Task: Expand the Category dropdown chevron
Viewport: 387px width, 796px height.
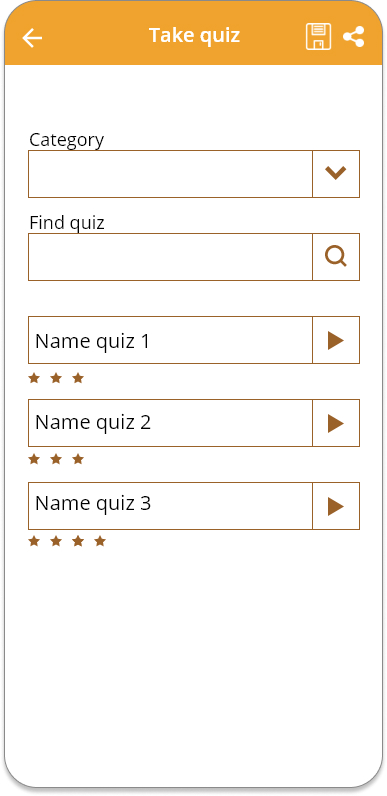Action: (336, 174)
